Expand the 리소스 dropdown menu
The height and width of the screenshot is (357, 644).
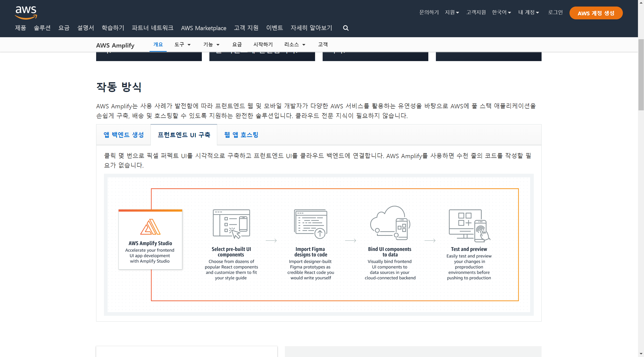click(294, 44)
